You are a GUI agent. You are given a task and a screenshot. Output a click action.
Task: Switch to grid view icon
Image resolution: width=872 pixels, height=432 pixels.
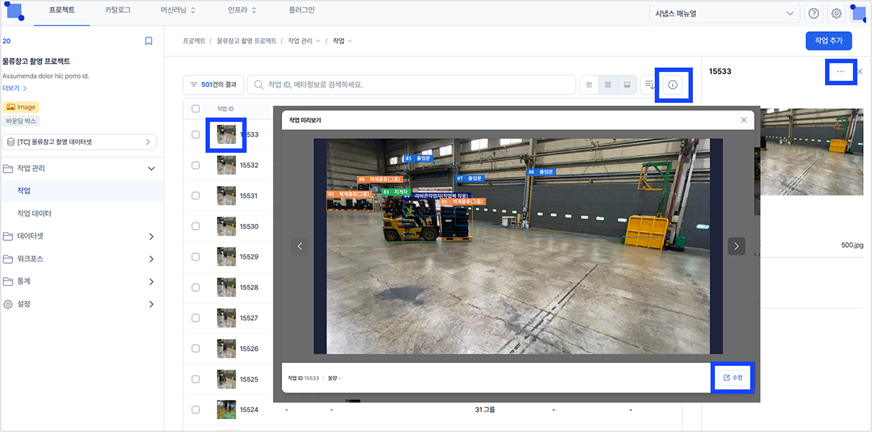coord(608,85)
